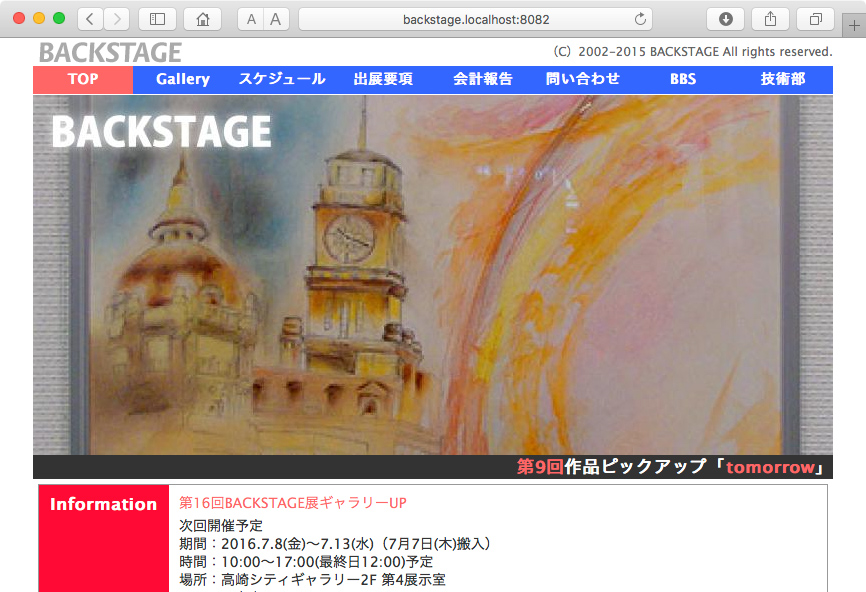866x592 pixels.
Task: Open the 問い合わせ navigation item
Action: 583,80
